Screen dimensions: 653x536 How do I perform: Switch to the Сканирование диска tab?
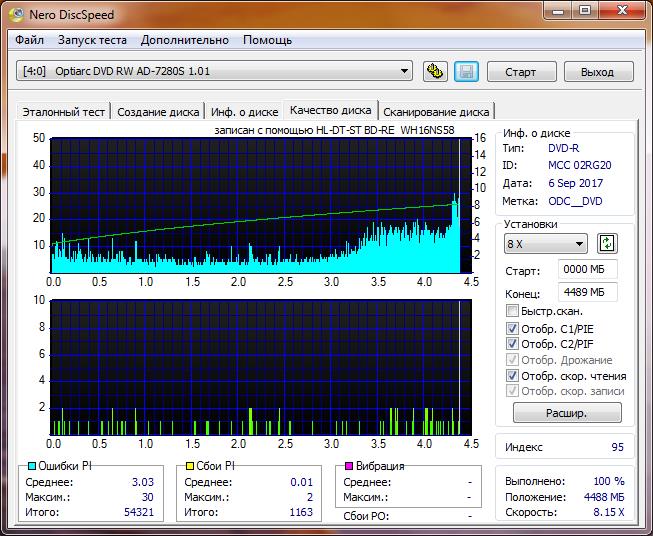coord(436,112)
